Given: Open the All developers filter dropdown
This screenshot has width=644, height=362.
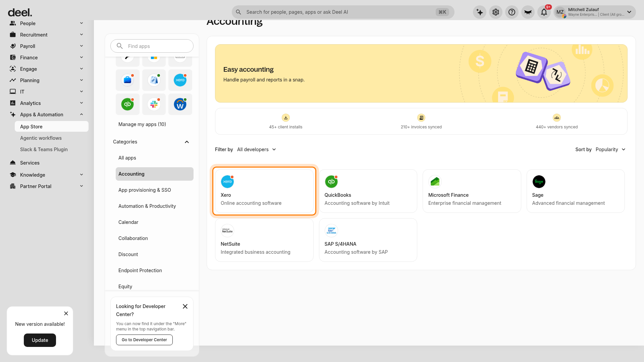Looking at the screenshot, I should click(257, 149).
